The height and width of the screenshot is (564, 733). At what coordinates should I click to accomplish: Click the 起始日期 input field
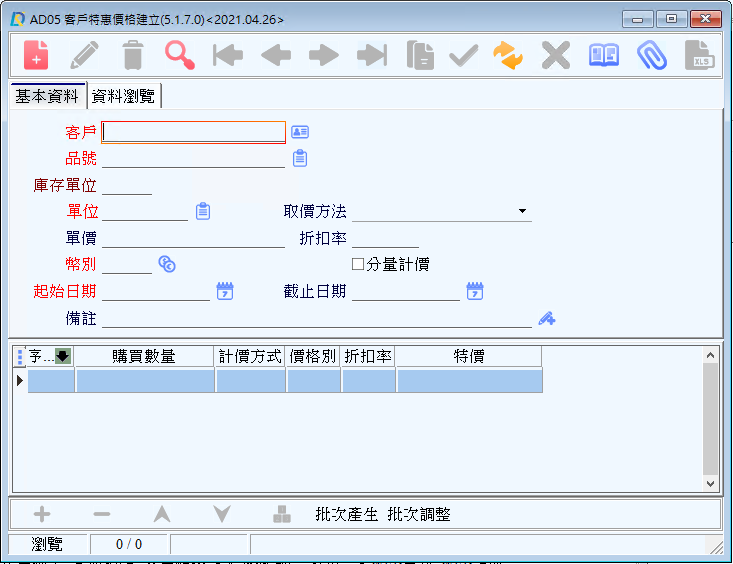[x=156, y=291]
